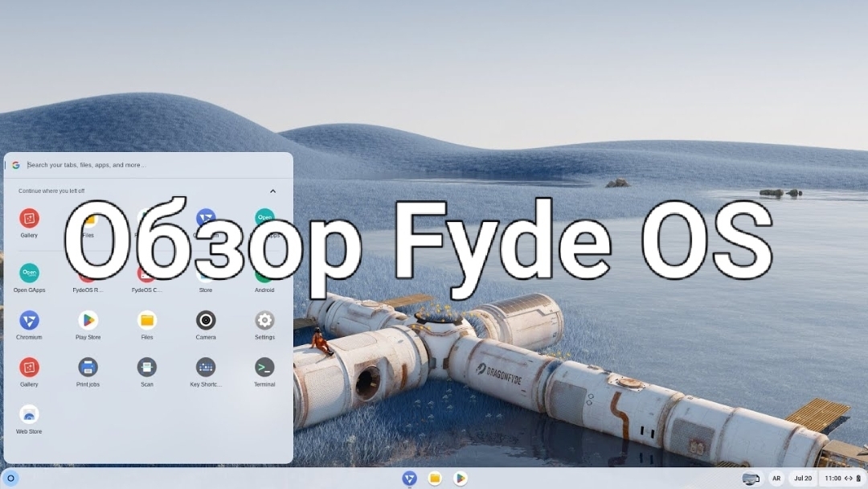
Task: Open Play Store from the app grid
Action: tap(88, 325)
